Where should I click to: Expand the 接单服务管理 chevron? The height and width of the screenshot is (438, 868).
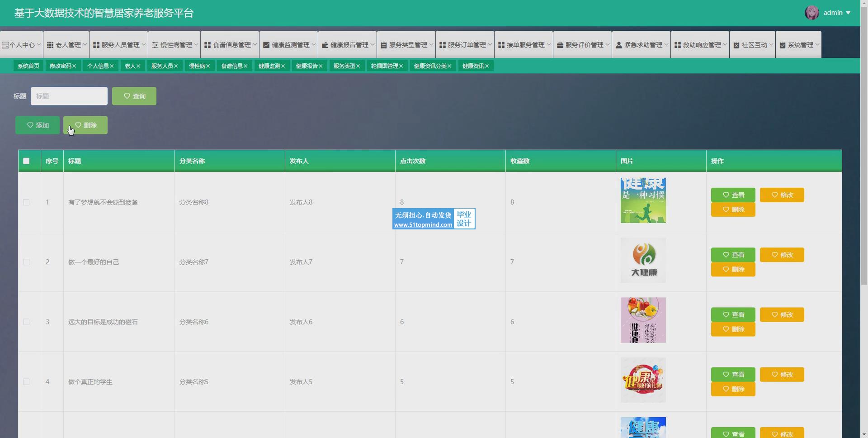[x=549, y=44]
